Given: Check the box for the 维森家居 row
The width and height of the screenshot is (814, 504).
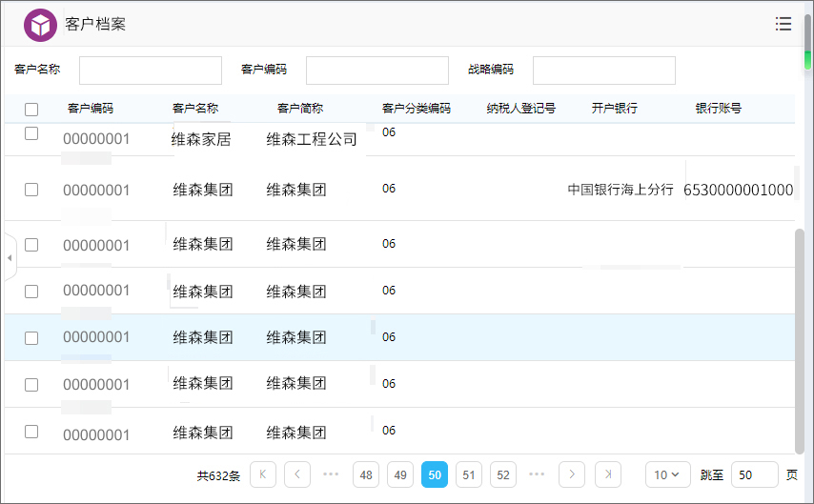Looking at the screenshot, I should click(31, 134).
